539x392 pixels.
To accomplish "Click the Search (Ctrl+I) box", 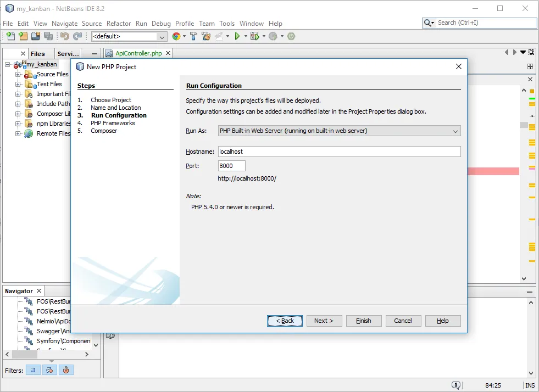I will click(479, 23).
